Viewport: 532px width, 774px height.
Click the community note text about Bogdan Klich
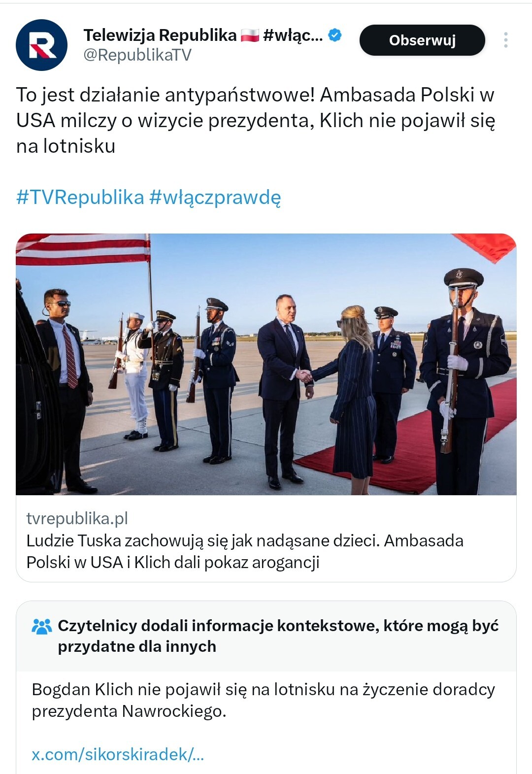264,700
